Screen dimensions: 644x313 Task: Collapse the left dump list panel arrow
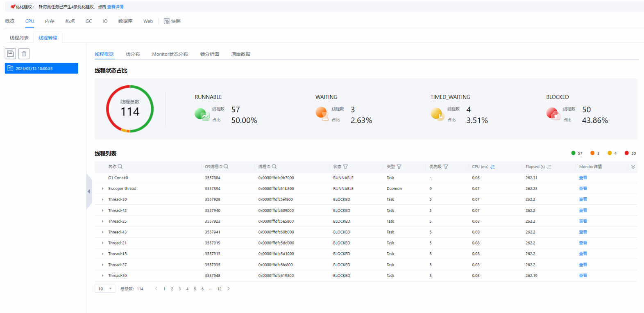tap(89, 191)
